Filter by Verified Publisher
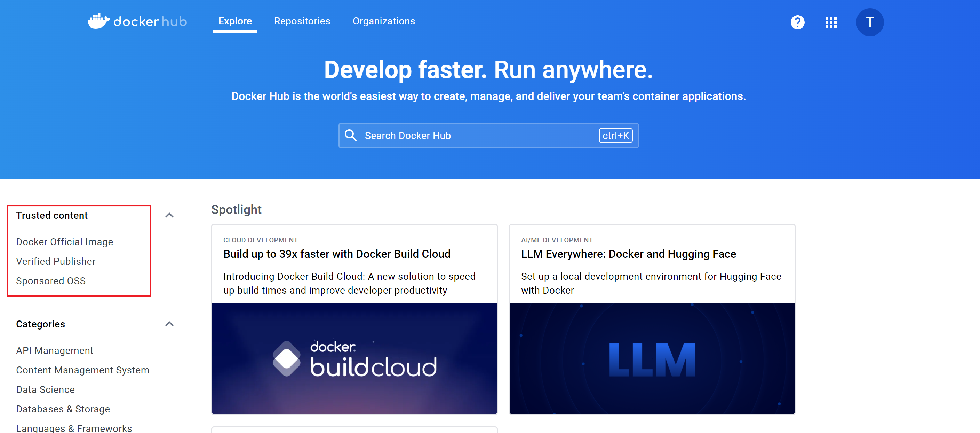Screen dimensions: 980x433 [x=56, y=261]
